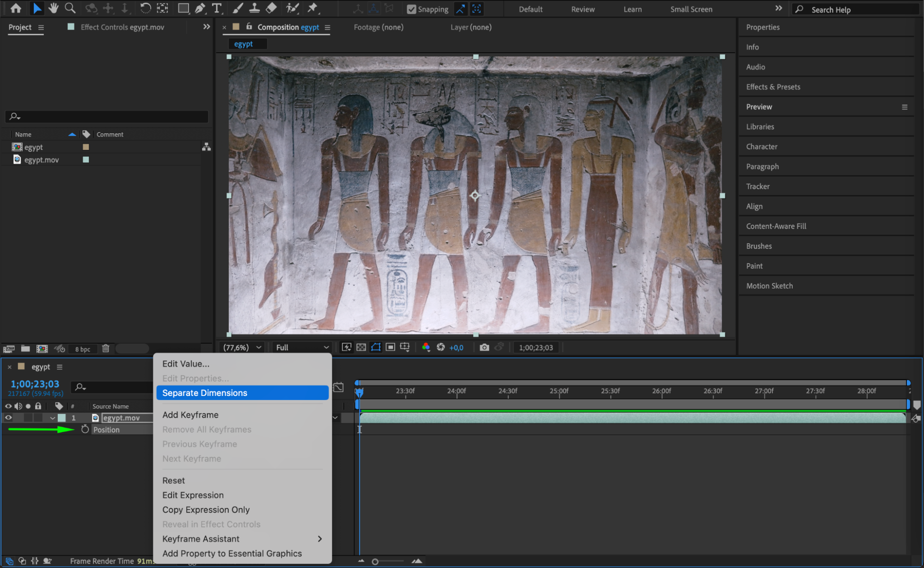924x568 pixels.
Task: Switch to Review workspace
Action: (582, 9)
